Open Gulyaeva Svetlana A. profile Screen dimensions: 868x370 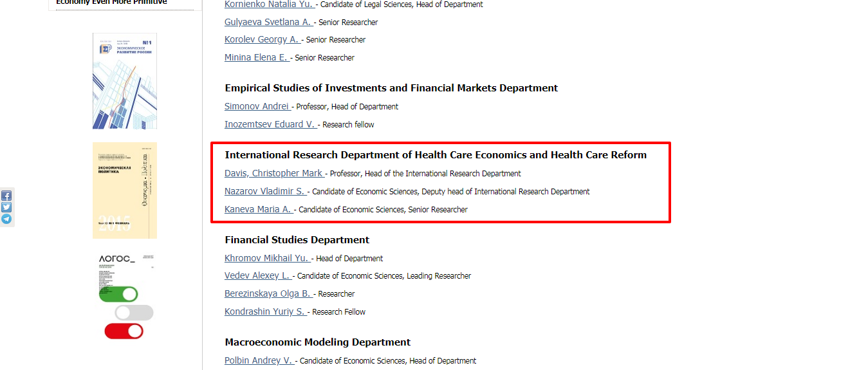tap(269, 22)
